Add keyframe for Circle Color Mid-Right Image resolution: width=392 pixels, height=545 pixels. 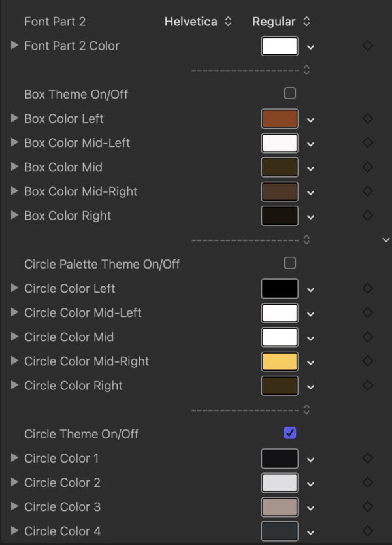tap(367, 361)
